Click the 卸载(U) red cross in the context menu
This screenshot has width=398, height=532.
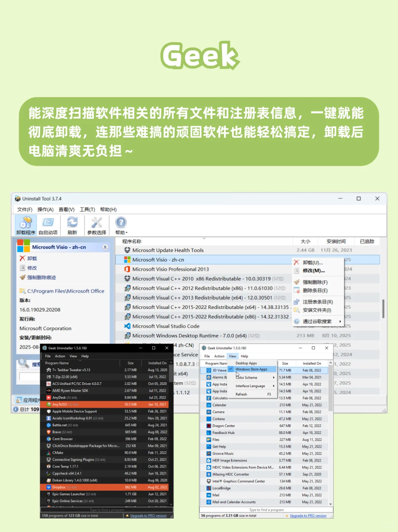click(x=297, y=262)
